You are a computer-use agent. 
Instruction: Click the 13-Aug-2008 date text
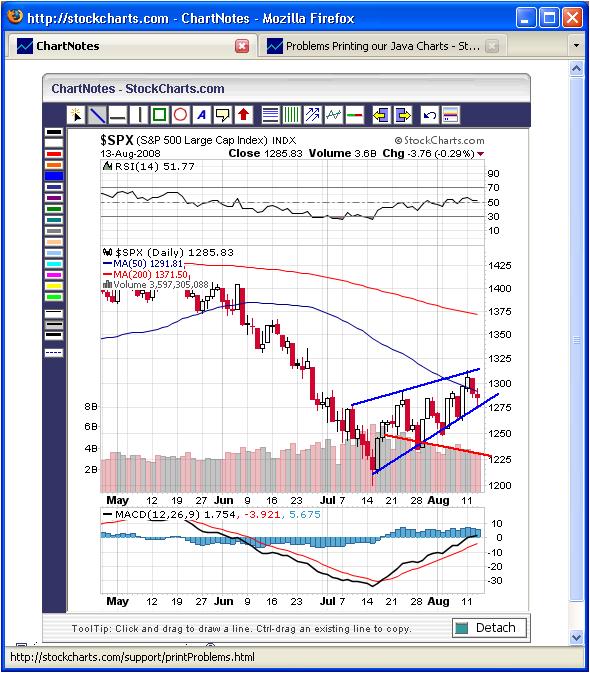(x=130, y=154)
